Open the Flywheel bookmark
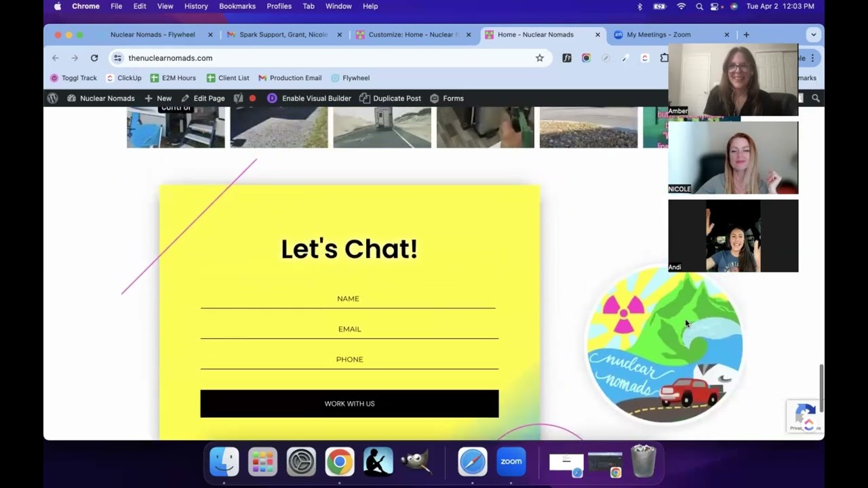The image size is (868, 488). 351,78
